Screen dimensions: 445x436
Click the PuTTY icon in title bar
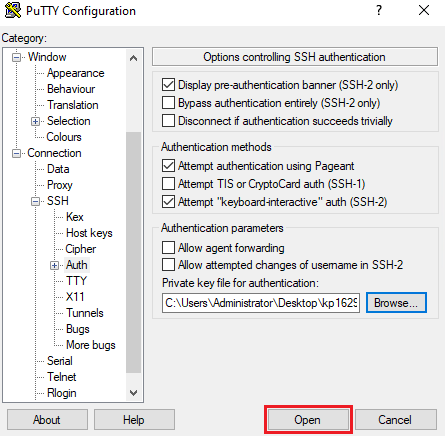13,10
